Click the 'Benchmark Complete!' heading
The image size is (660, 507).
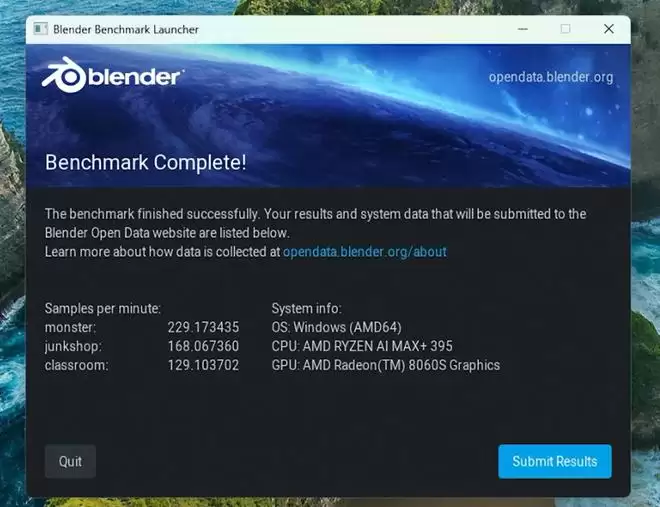146,162
